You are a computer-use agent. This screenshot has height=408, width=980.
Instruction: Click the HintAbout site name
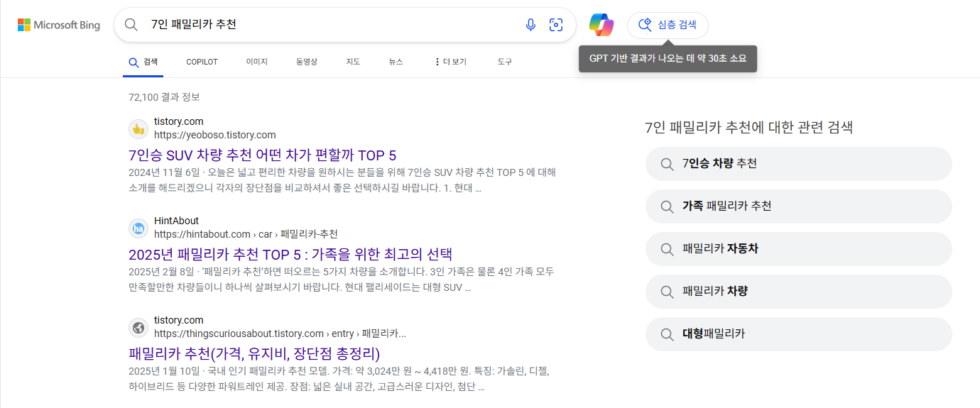click(176, 221)
